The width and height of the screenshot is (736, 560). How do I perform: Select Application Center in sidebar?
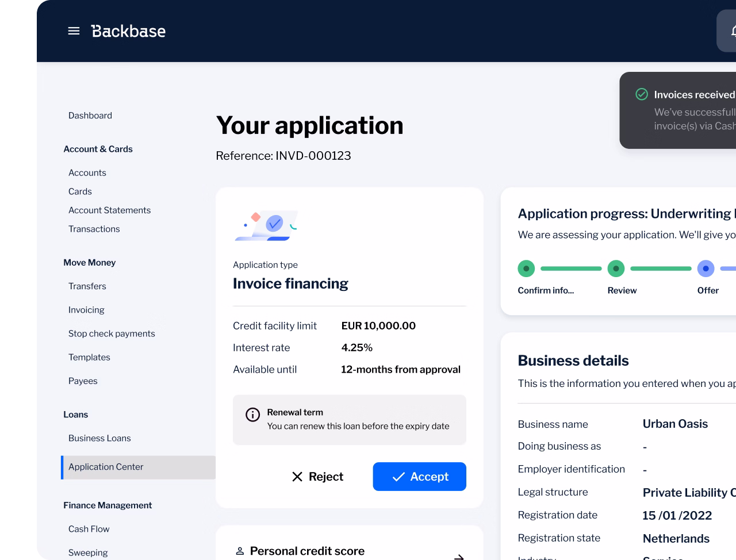click(138, 467)
